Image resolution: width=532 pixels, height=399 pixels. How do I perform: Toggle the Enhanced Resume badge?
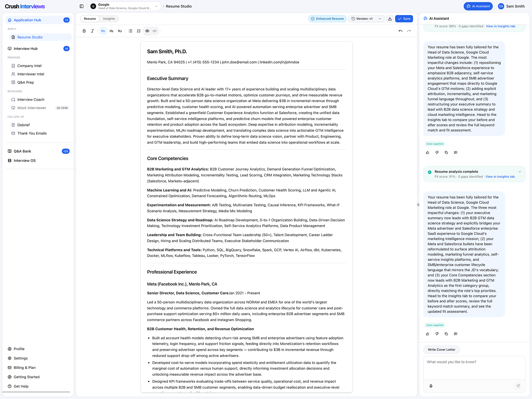click(327, 19)
